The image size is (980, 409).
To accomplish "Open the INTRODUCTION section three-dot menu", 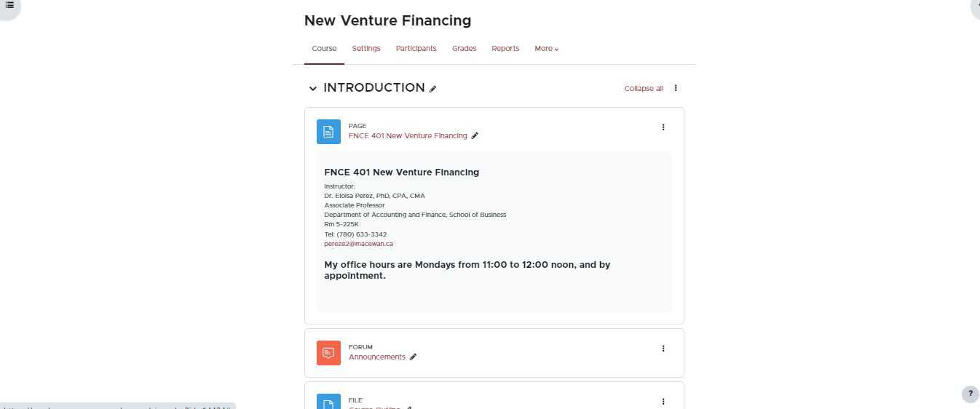I will (x=675, y=88).
